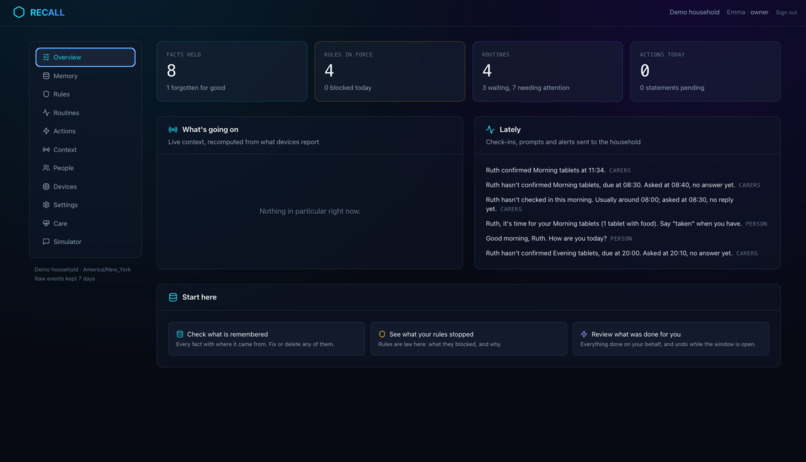Click "Ruth confirmed Morning tablets at 11:34" entry
806x462 pixels.
point(545,170)
